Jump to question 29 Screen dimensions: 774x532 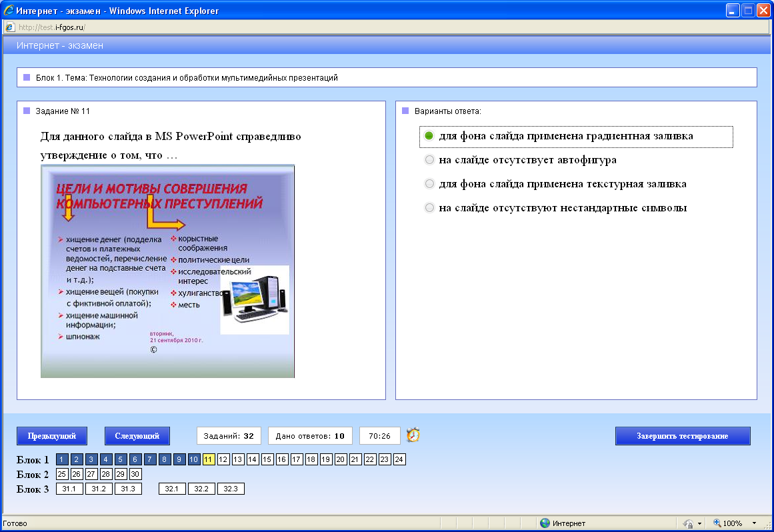click(121, 474)
